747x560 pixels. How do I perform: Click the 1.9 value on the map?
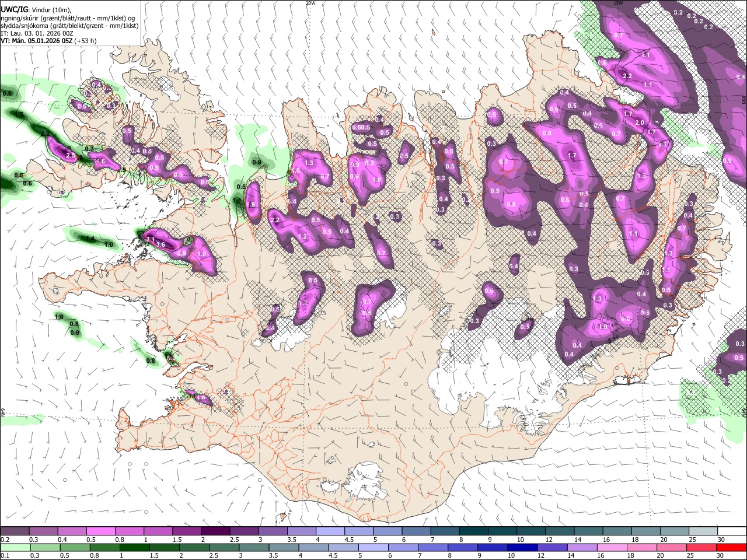[252, 205]
